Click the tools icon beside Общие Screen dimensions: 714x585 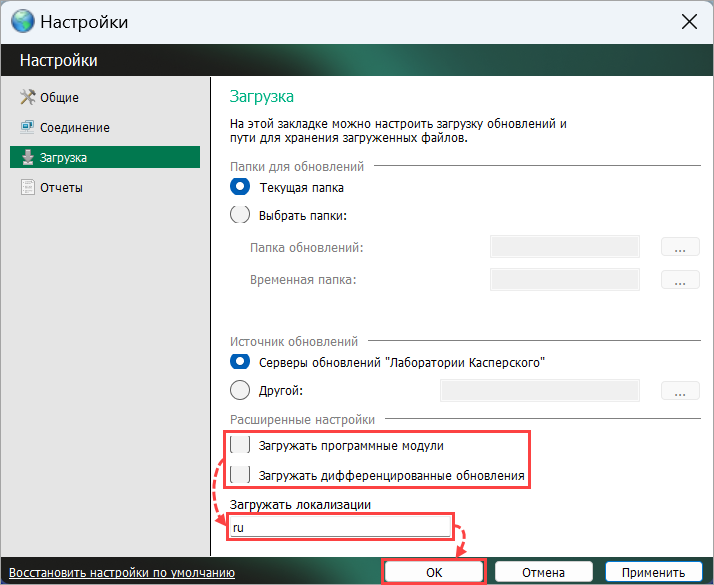[x=27, y=97]
